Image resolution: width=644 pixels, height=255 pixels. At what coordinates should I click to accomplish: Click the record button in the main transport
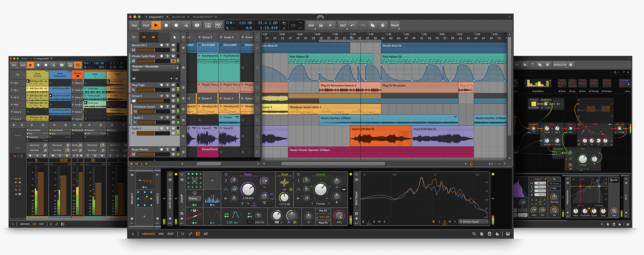coord(176,26)
